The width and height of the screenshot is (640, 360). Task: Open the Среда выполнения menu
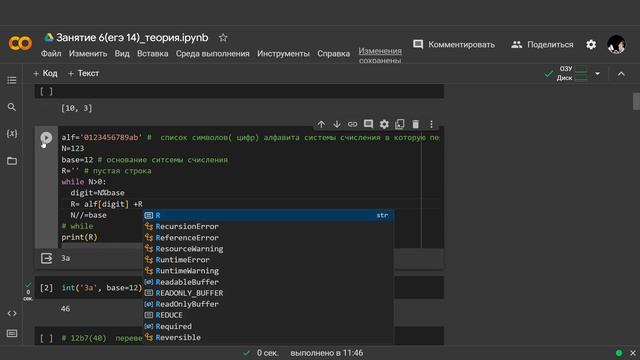point(213,53)
